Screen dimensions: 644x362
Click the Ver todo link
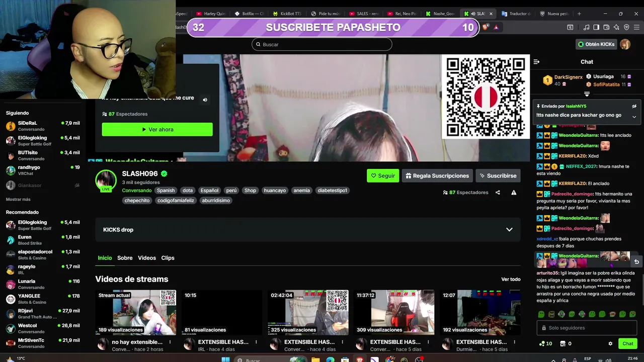511,279
